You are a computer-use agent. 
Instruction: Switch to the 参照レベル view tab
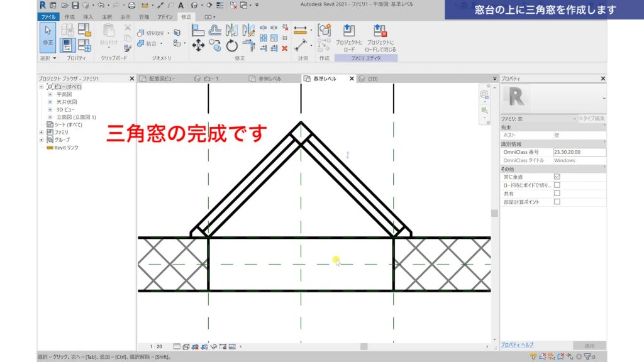click(x=270, y=78)
